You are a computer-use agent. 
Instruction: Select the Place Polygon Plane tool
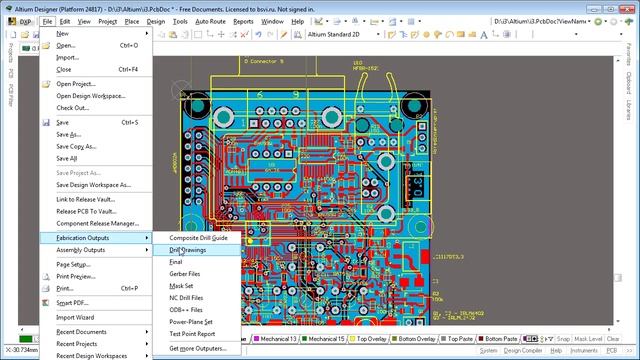pos(472,34)
